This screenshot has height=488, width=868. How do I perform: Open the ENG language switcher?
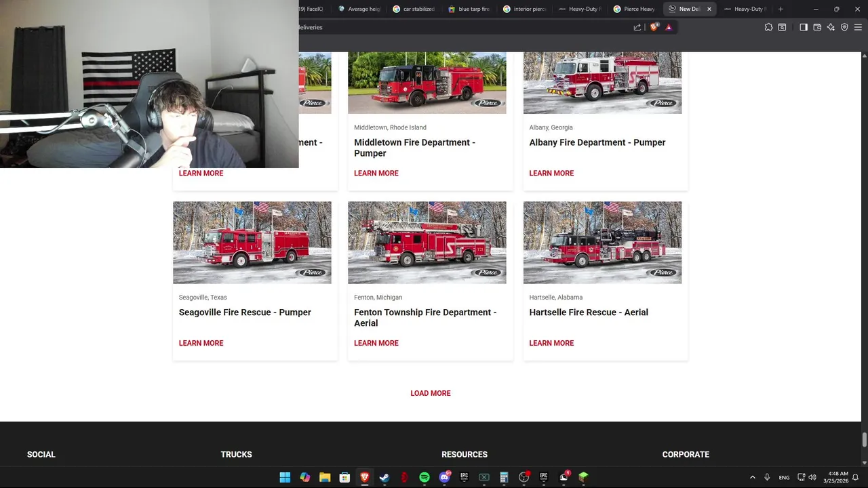click(x=784, y=477)
